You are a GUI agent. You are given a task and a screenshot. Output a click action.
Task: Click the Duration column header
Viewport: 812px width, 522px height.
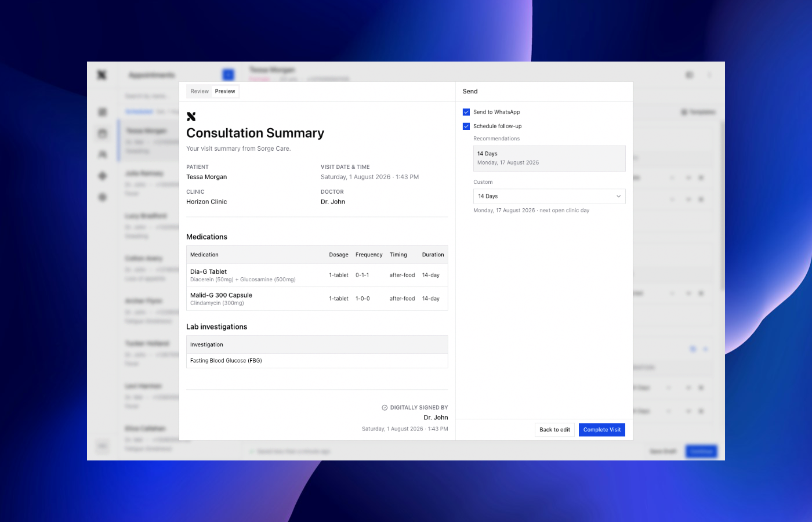pos(433,255)
